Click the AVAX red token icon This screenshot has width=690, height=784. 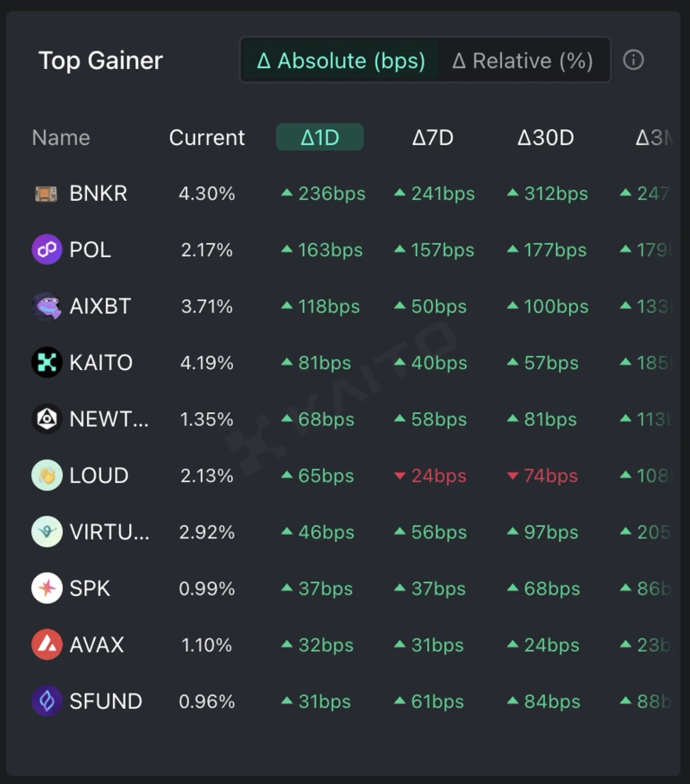47,644
